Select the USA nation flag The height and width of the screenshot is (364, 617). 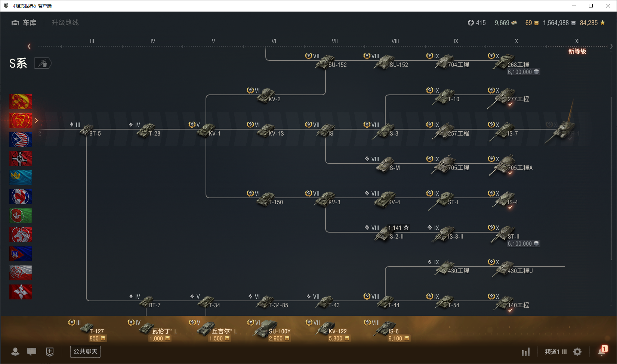(21, 140)
